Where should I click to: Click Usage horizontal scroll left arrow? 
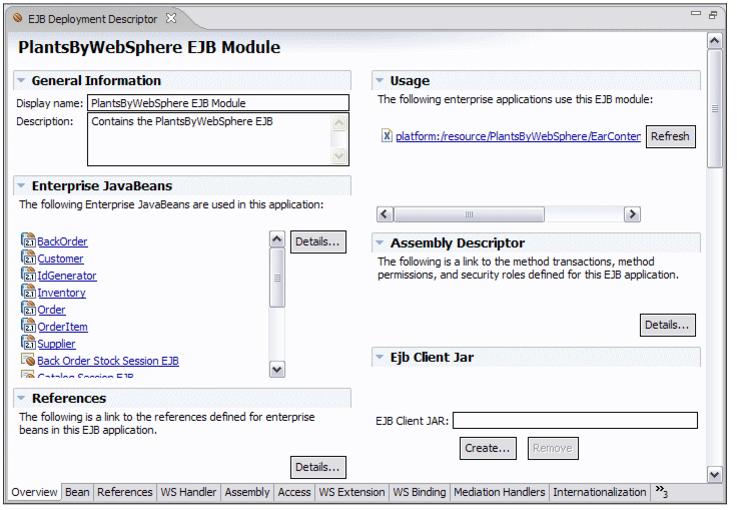[x=384, y=214]
